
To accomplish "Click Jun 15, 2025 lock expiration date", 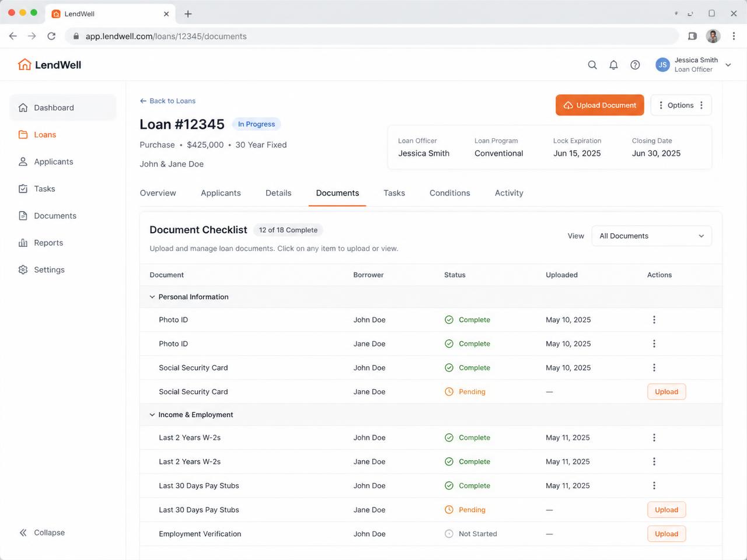I will 577,153.
